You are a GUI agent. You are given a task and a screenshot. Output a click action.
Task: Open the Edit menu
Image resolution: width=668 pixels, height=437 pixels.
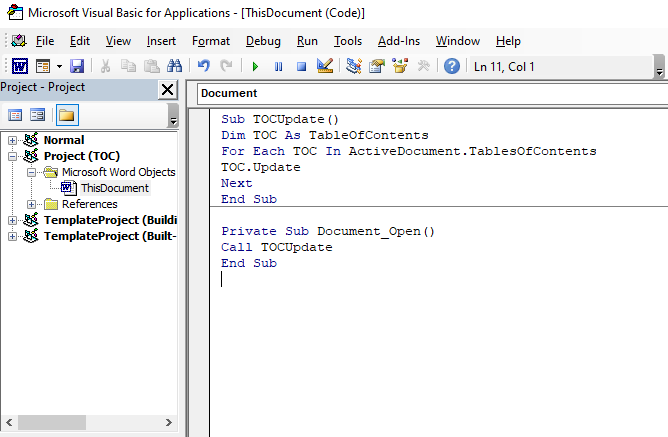[x=80, y=41]
